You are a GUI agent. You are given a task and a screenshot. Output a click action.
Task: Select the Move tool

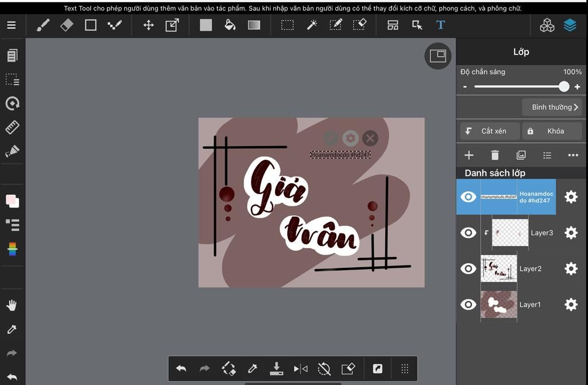tap(149, 25)
